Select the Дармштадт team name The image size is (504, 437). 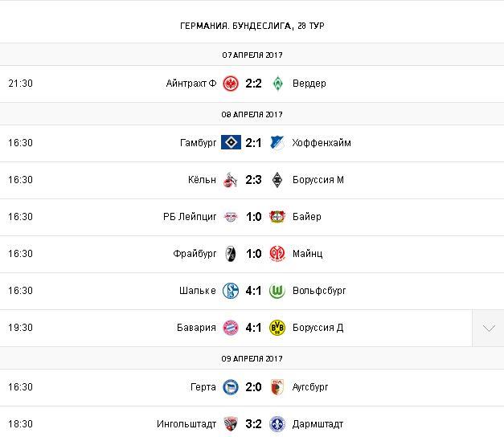[319, 424]
